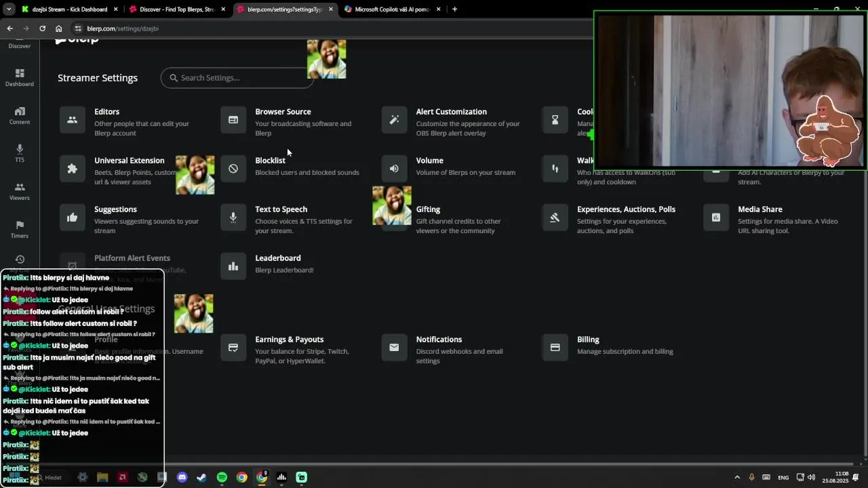Image resolution: width=868 pixels, height=488 pixels.
Task: Click the history clock sidebar icon
Action: (x=20, y=260)
